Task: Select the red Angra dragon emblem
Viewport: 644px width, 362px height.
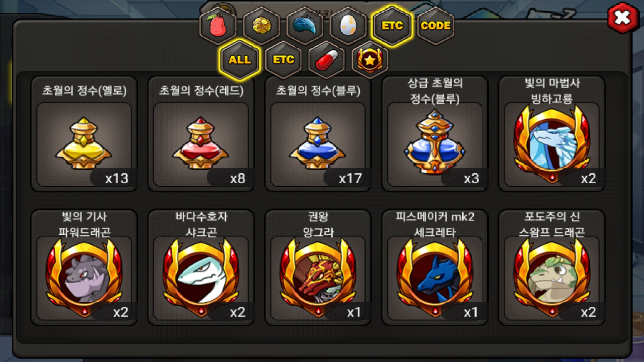Action: pyautogui.click(x=318, y=267)
